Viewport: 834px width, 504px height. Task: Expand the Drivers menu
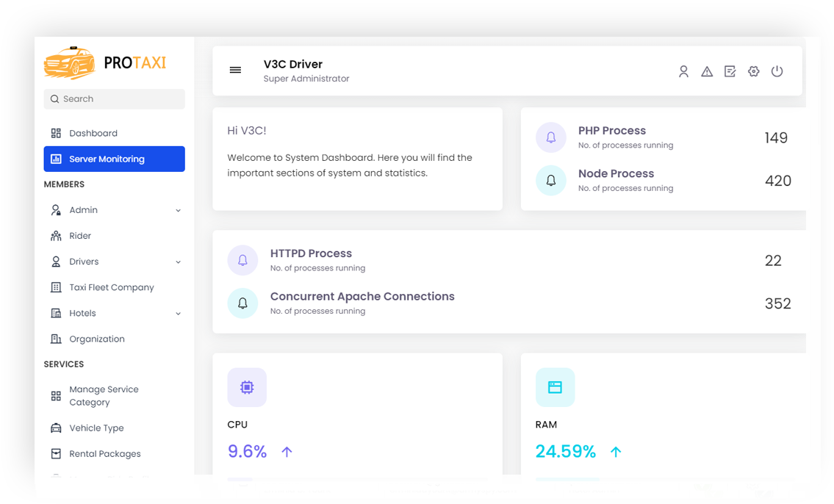click(x=84, y=261)
